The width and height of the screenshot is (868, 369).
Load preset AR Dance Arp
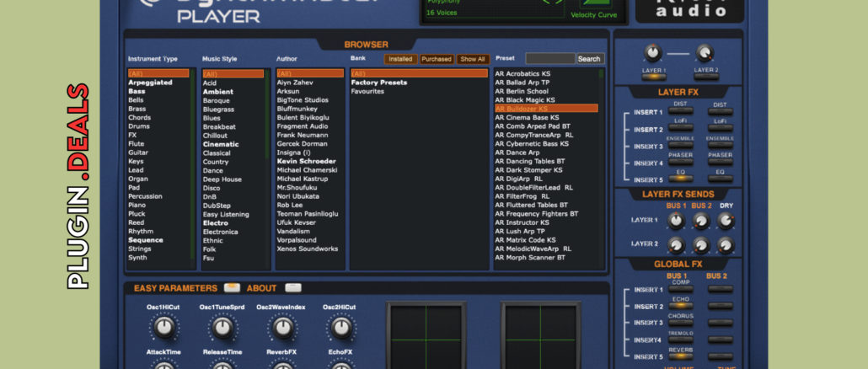point(517,152)
